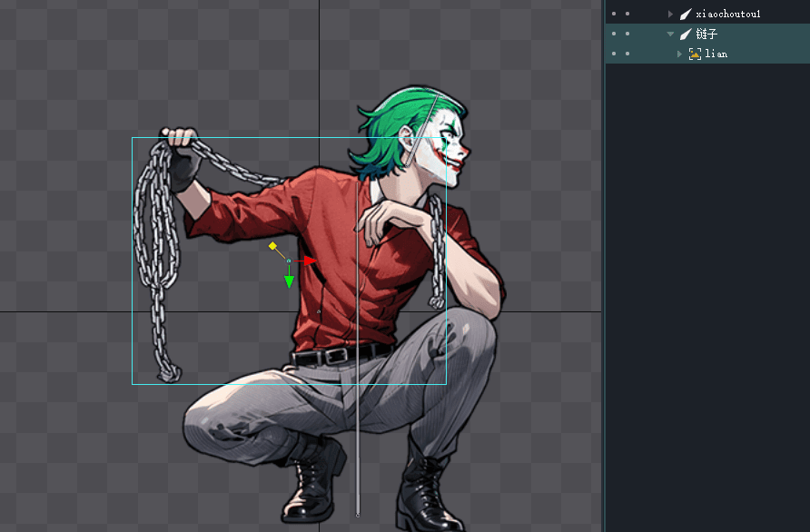Click the bone tip at bottom between the boots
This screenshot has width=810, height=532.
[x=358, y=515]
